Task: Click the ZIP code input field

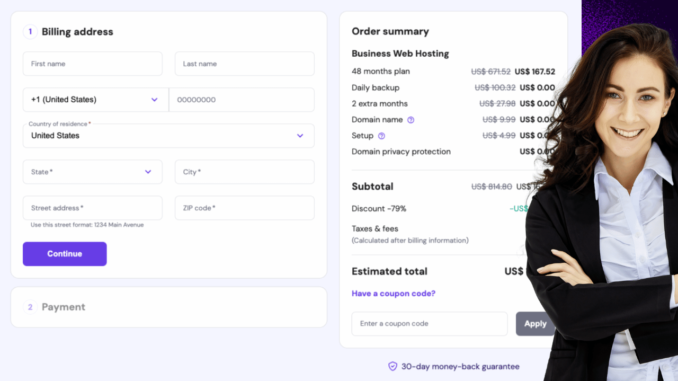Action: point(244,208)
